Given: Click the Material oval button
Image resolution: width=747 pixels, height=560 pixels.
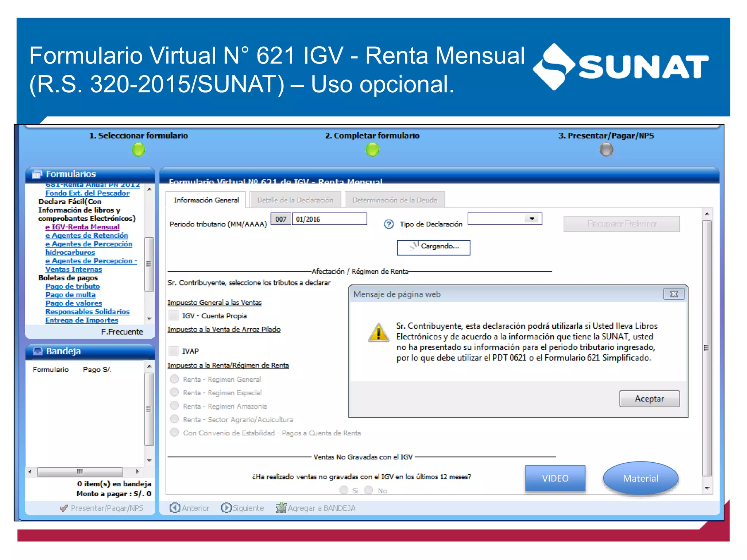Looking at the screenshot, I should pos(640,478).
